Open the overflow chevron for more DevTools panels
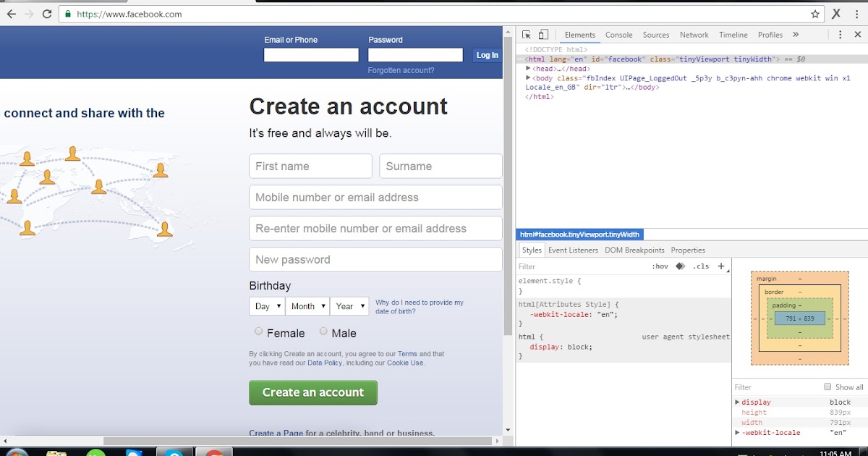The width and height of the screenshot is (868, 456). (796, 34)
